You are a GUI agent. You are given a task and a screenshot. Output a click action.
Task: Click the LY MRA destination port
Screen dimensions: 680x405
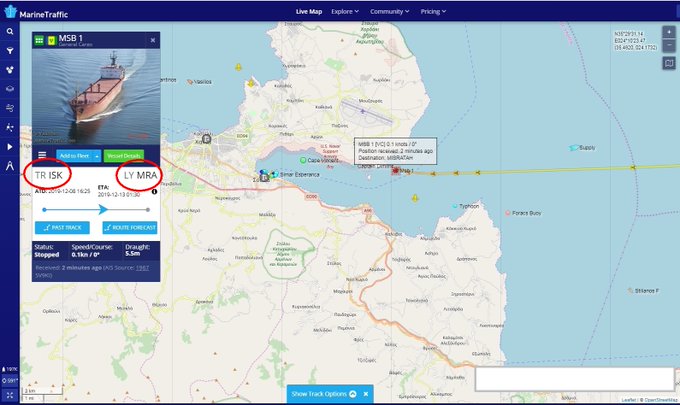coord(141,175)
